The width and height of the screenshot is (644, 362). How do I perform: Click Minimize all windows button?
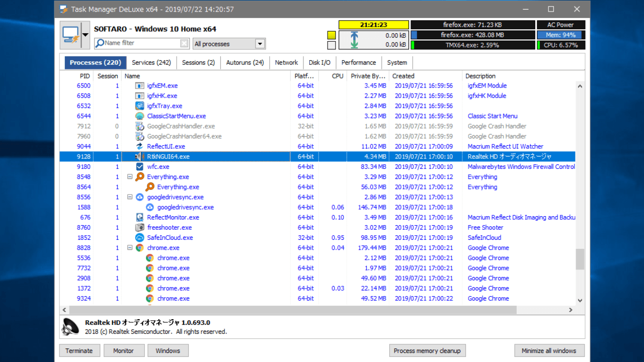tap(549, 350)
